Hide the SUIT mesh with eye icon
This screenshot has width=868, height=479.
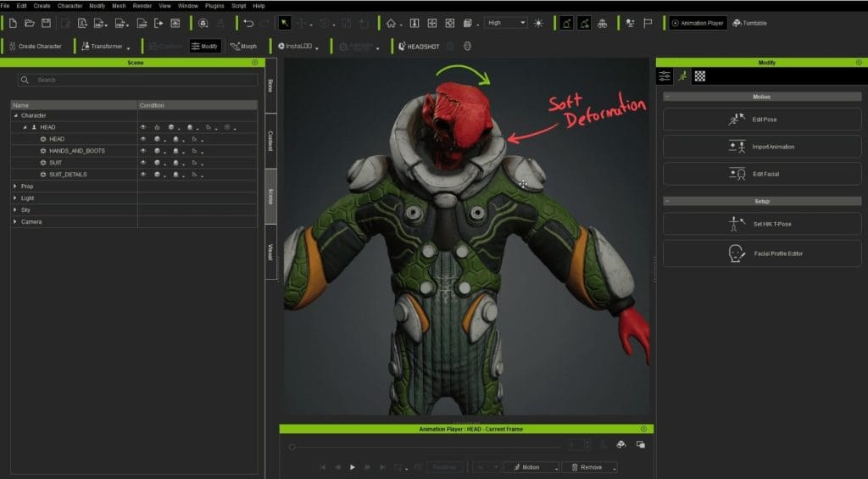(143, 163)
